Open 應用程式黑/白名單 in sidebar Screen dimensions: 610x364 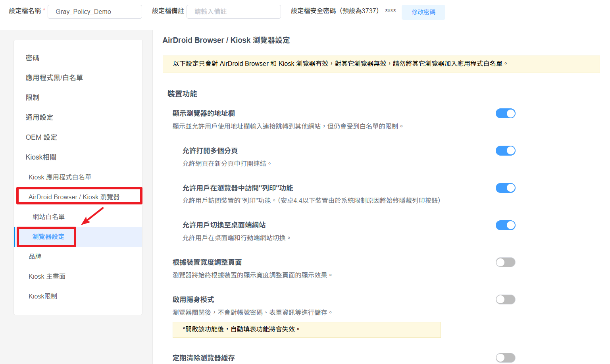(54, 78)
